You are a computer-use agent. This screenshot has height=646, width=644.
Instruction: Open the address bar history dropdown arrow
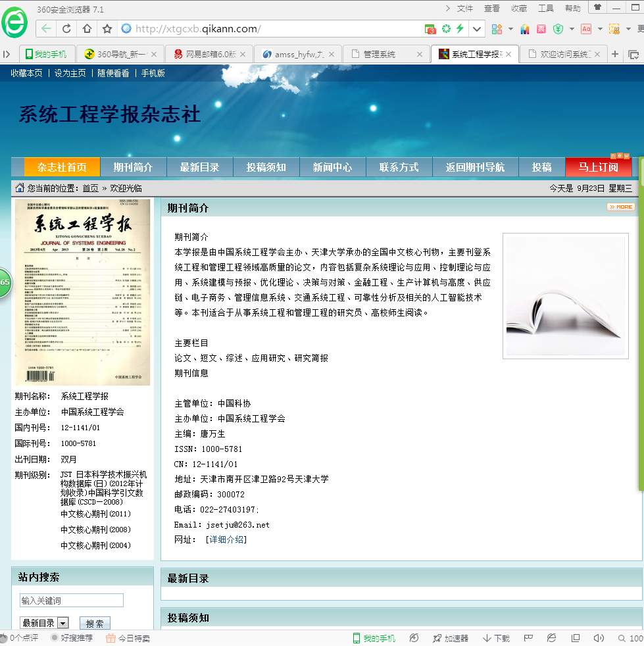click(477, 29)
